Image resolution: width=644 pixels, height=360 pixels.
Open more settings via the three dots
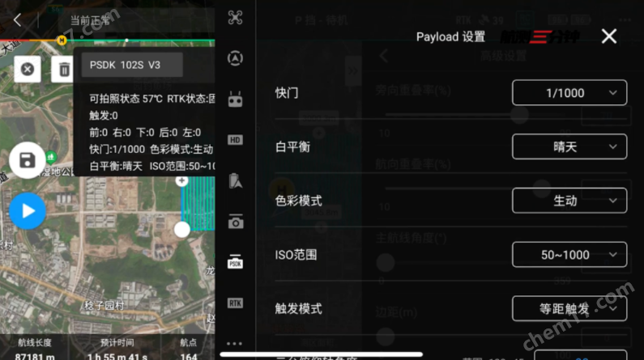(235, 344)
